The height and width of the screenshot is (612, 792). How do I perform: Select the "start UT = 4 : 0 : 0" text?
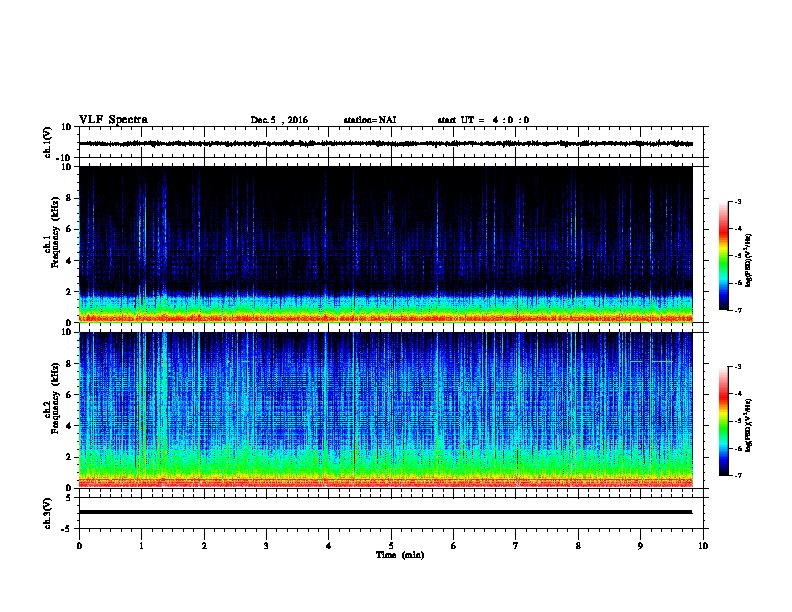[x=483, y=120]
